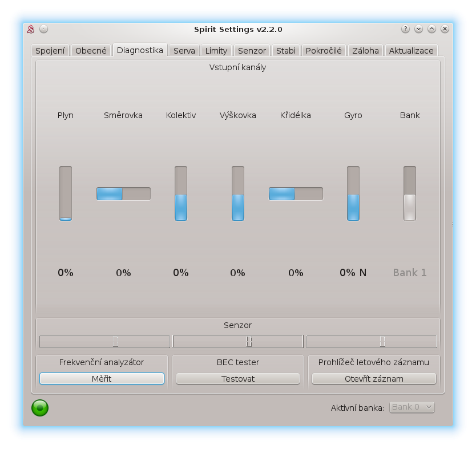This screenshot has height=449, width=476.
Task: Click the green connection status indicator
Action: pos(40,408)
